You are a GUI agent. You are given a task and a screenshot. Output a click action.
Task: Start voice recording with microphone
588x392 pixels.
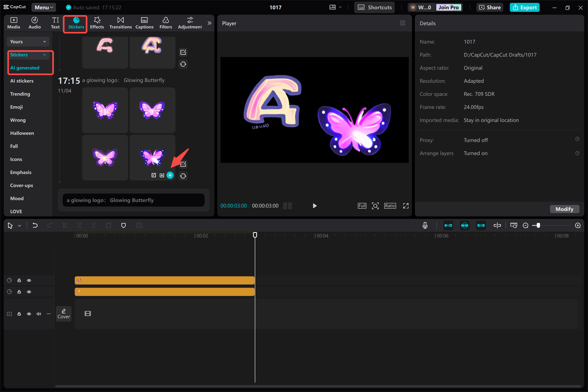point(425,225)
